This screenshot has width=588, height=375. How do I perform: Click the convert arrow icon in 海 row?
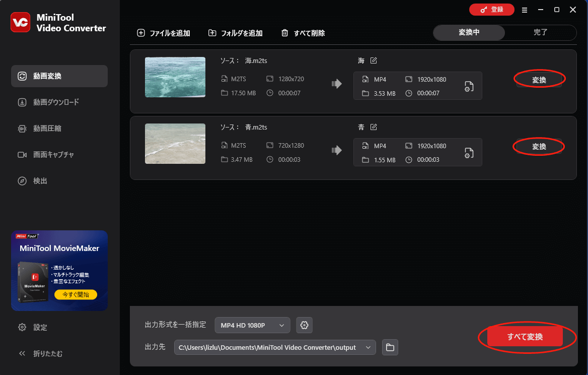pyautogui.click(x=337, y=84)
